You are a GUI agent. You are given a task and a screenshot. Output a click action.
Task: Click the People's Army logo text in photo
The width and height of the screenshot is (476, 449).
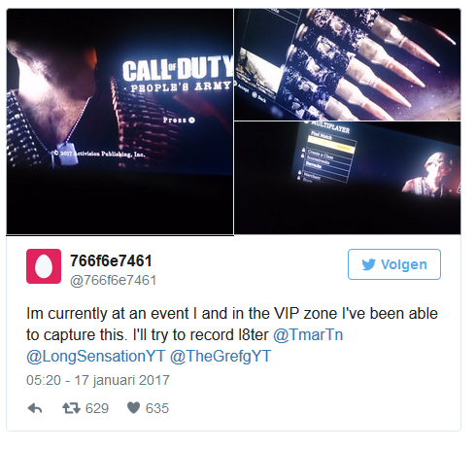pyautogui.click(x=182, y=86)
